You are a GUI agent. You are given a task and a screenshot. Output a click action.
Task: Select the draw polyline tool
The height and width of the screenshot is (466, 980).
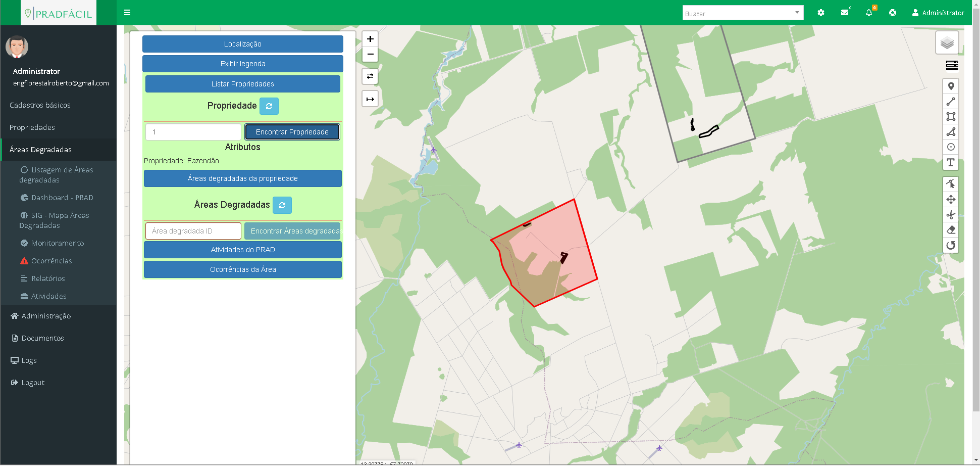(x=951, y=102)
